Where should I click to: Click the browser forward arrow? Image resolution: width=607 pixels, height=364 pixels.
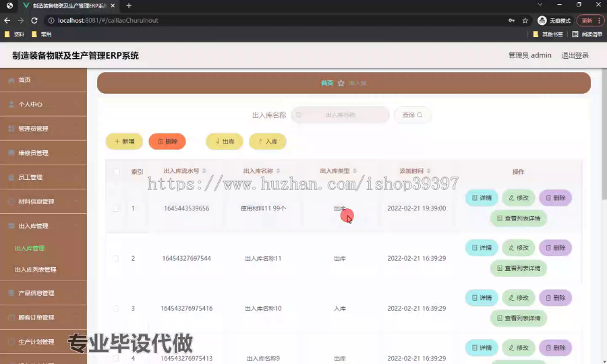[x=20, y=20]
